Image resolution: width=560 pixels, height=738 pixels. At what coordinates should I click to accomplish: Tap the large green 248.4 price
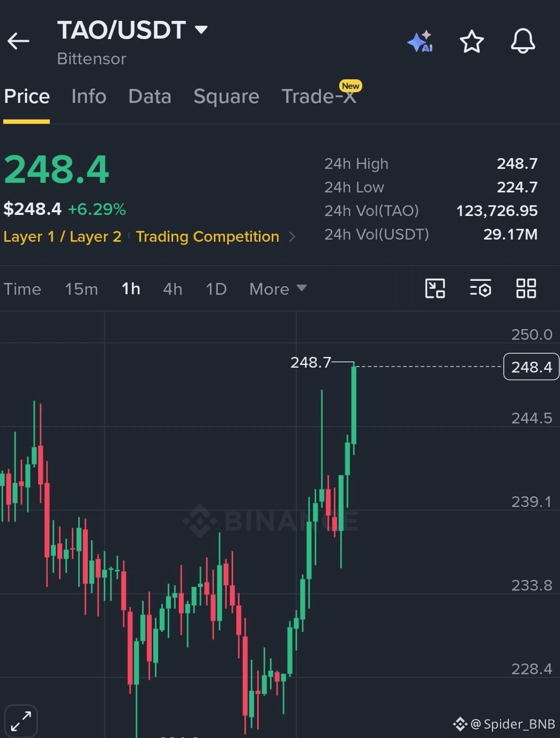pyautogui.click(x=56, y=169)
